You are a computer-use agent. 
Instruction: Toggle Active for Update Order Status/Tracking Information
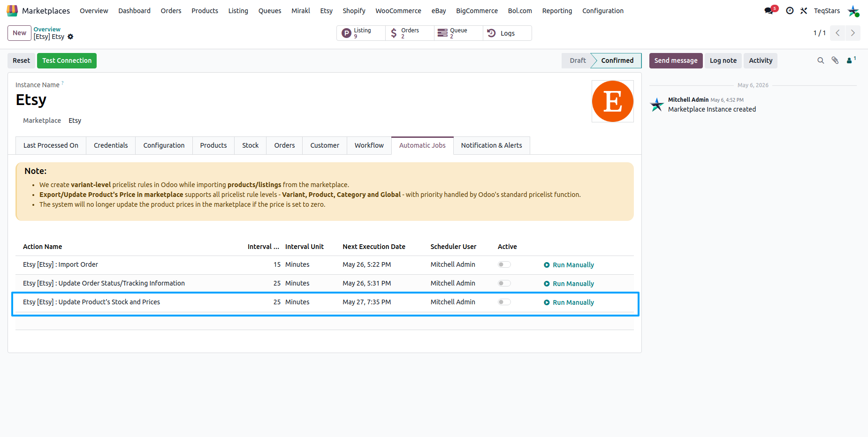(504, 283)
